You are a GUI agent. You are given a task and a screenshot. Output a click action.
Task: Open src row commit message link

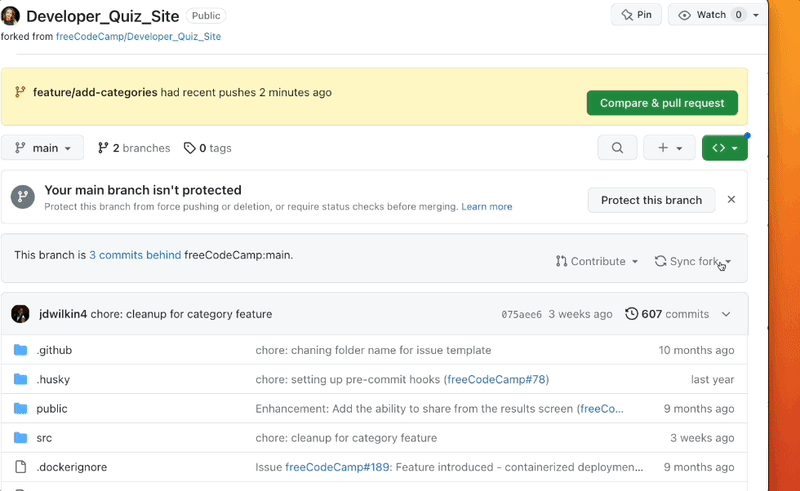point(346,438)
